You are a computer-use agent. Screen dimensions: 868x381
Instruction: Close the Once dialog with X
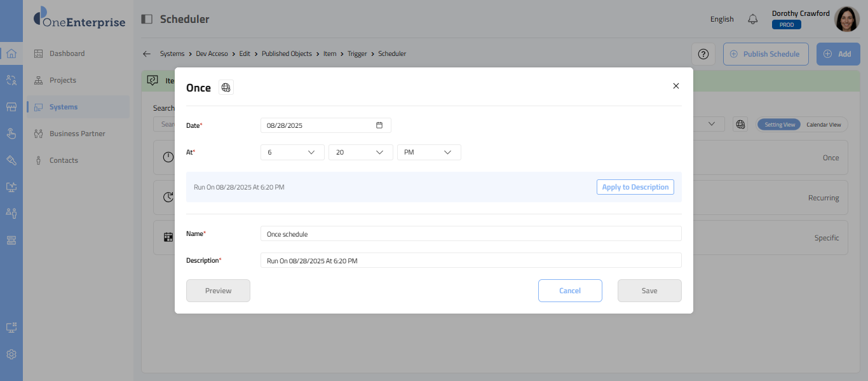676,86
